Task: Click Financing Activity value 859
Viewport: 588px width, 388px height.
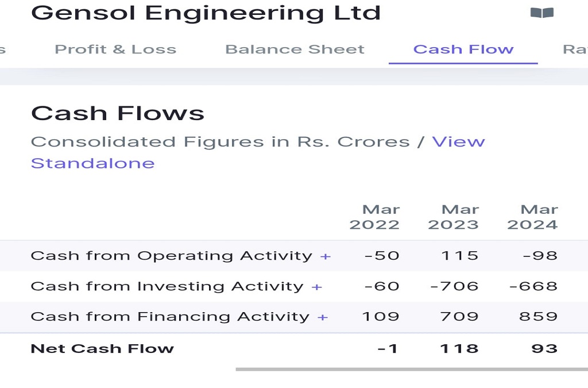Action: 538,317
